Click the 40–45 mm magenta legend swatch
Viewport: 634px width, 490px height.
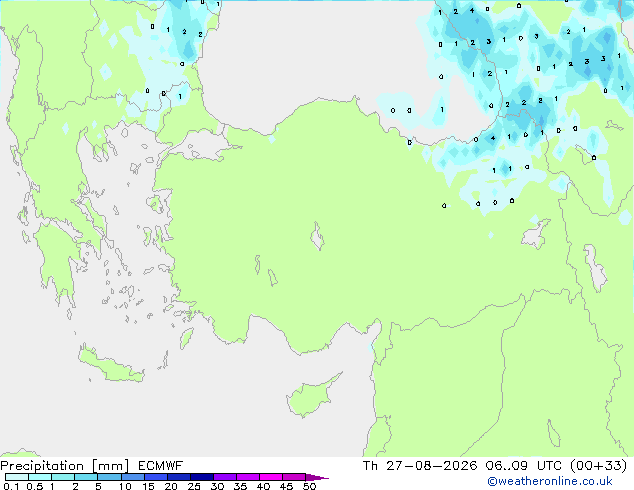pyautogui.click(x=271, y=477)
